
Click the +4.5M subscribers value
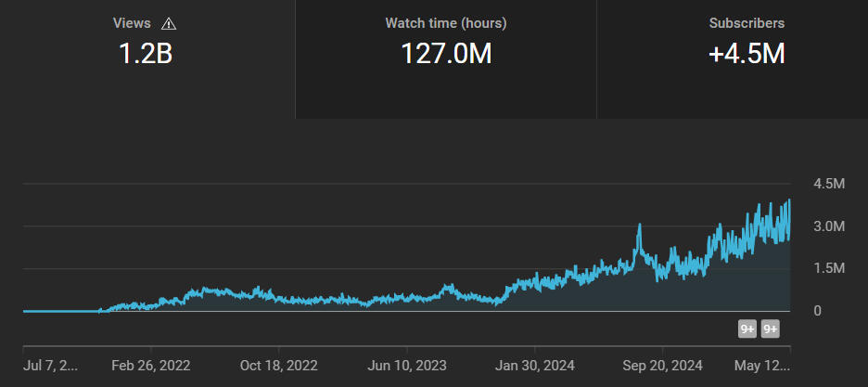click(x=747, y=55)
